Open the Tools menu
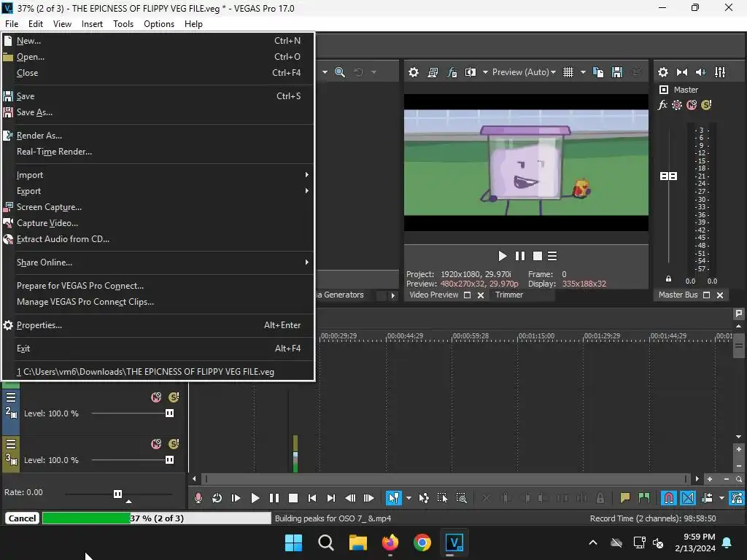 pyautogui.click(x=123, y=24)
